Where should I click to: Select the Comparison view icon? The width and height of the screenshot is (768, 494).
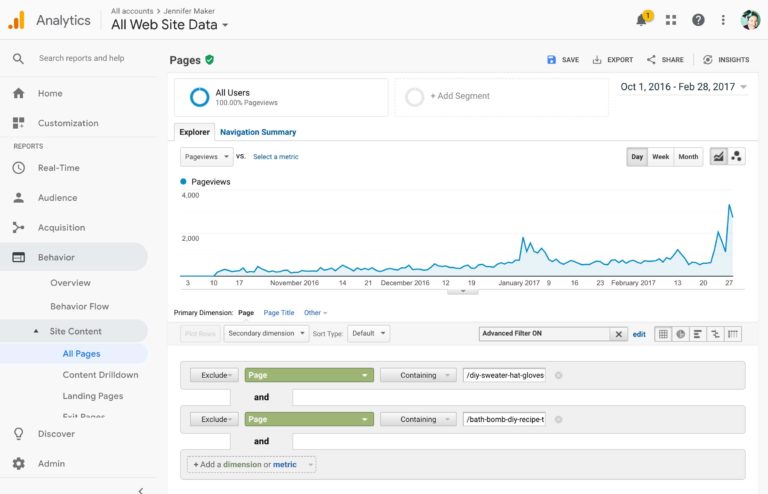click(x=716, y=334)
